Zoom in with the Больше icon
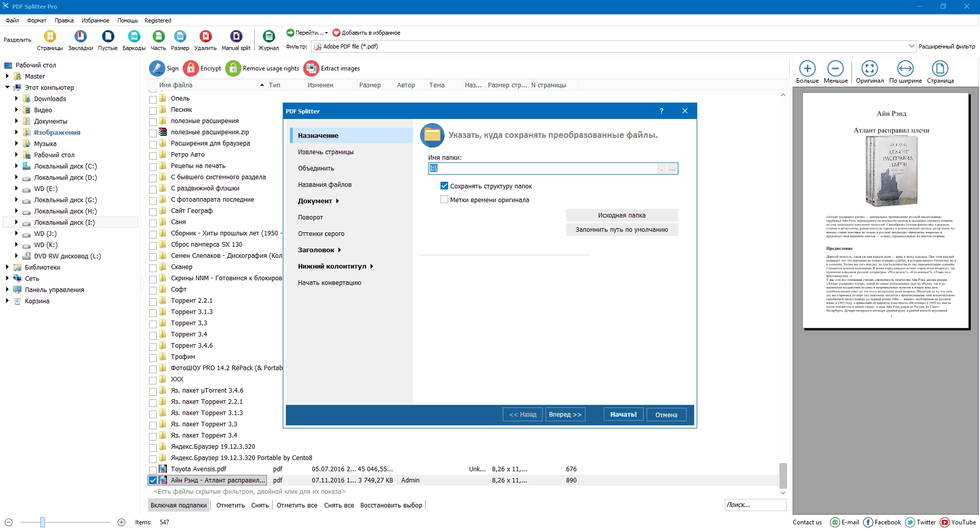This screenshot has width=980, height=531. coord(807,72)
